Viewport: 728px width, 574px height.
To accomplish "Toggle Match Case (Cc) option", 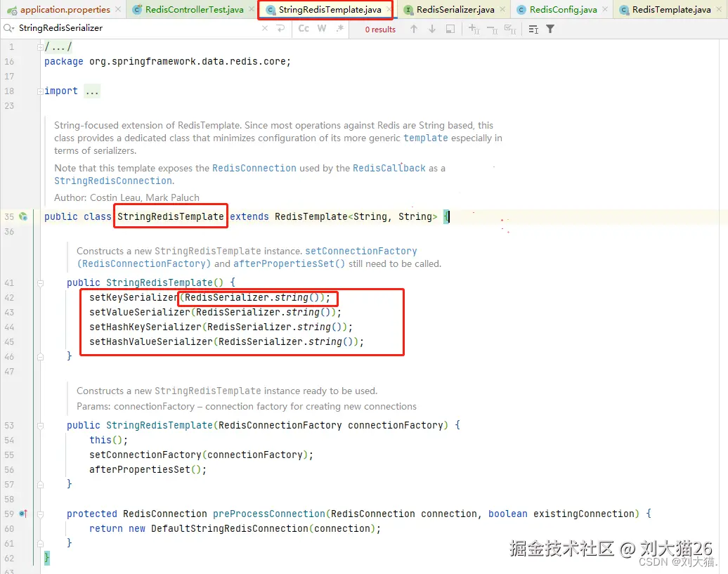I will 304,28.
